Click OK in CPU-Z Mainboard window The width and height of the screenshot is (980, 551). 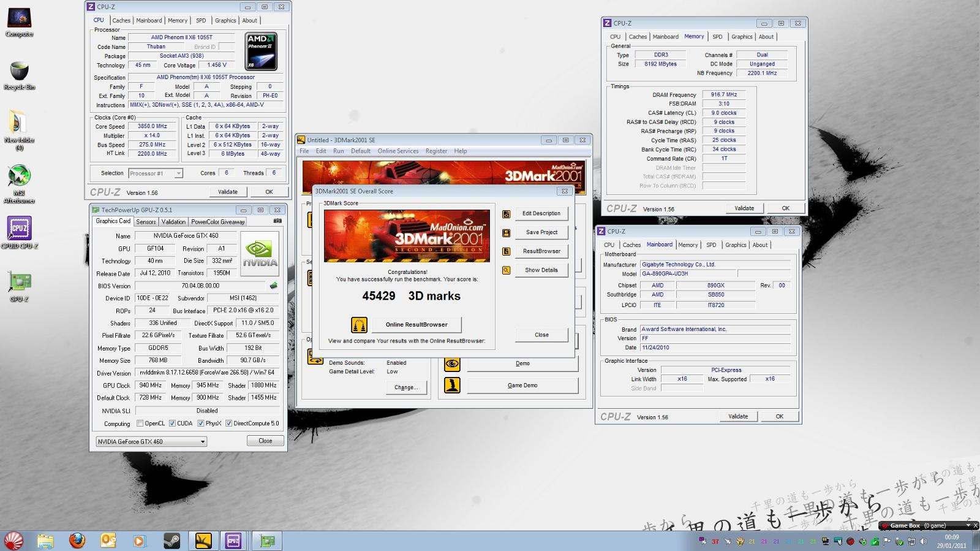[x=780, y=417]
